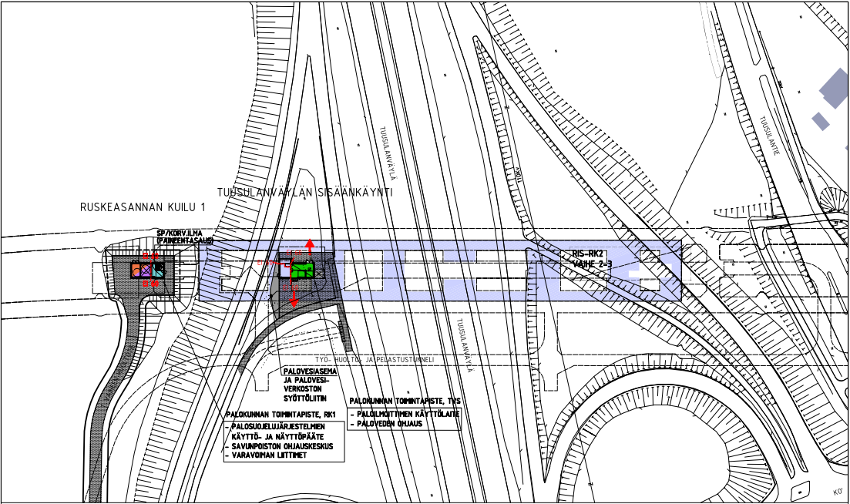Select the green room block at Tuusulanväylä entrance
850x504 pixels.
[x=302, y=270]
